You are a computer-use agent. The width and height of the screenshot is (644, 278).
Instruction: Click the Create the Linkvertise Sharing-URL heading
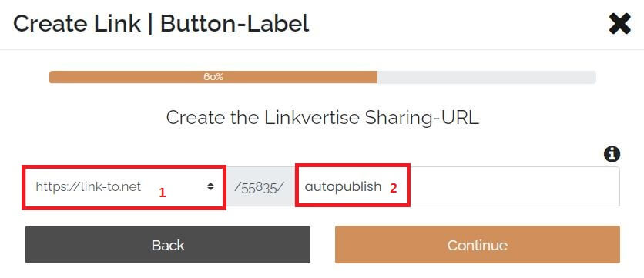[323, 119]
